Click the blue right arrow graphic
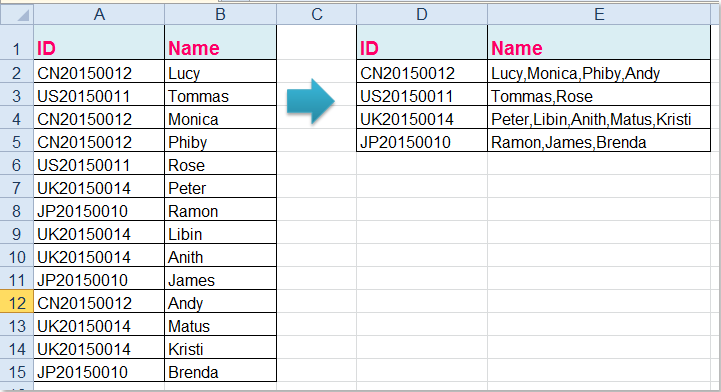The width and height of the screenshot is (721, 392). click(x=311, y=101)
